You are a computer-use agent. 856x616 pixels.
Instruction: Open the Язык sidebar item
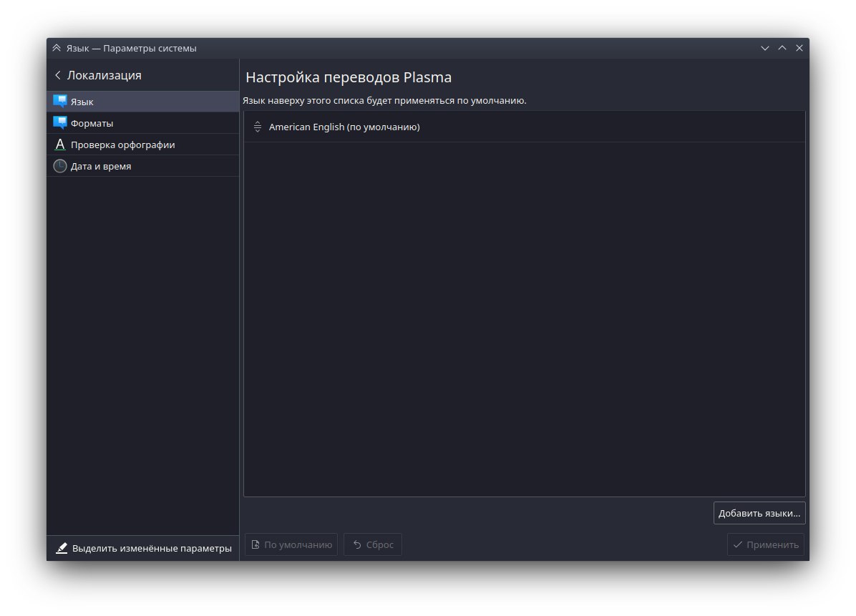pyautogui.click(x=142, y=102)
